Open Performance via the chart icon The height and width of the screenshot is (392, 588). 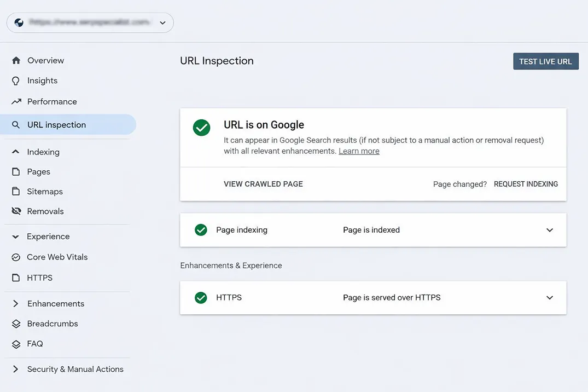click(17, 101)
